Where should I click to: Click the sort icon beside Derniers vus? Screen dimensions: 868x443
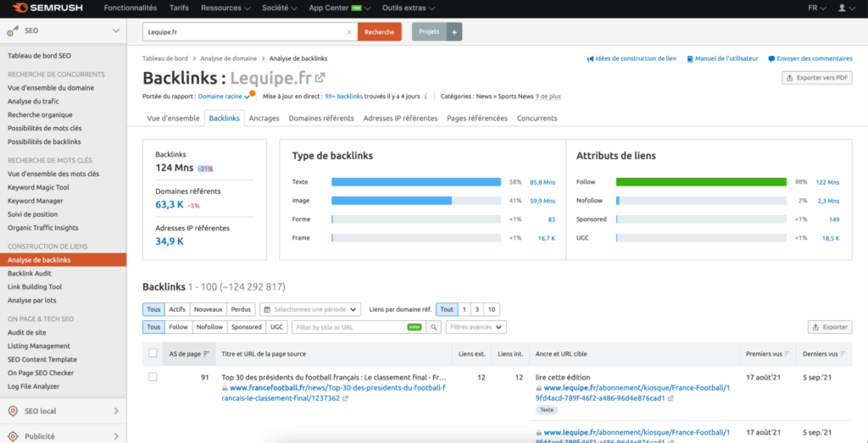pyautogui.click(x=843, y=354)
